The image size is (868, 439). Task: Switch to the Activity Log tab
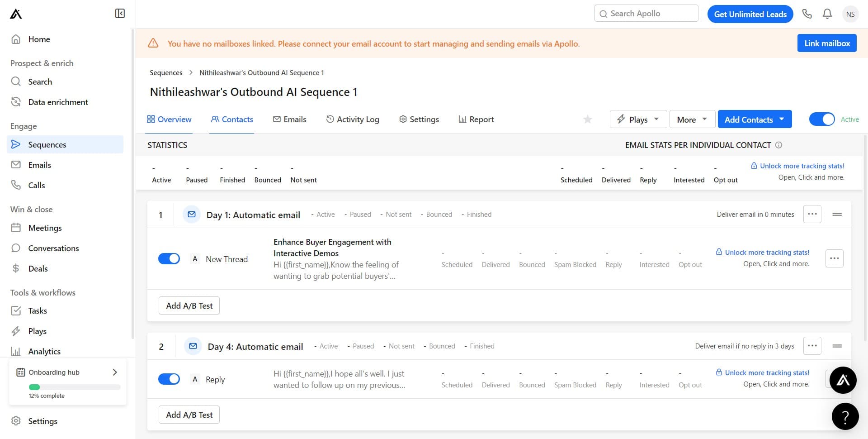point(353,119)
